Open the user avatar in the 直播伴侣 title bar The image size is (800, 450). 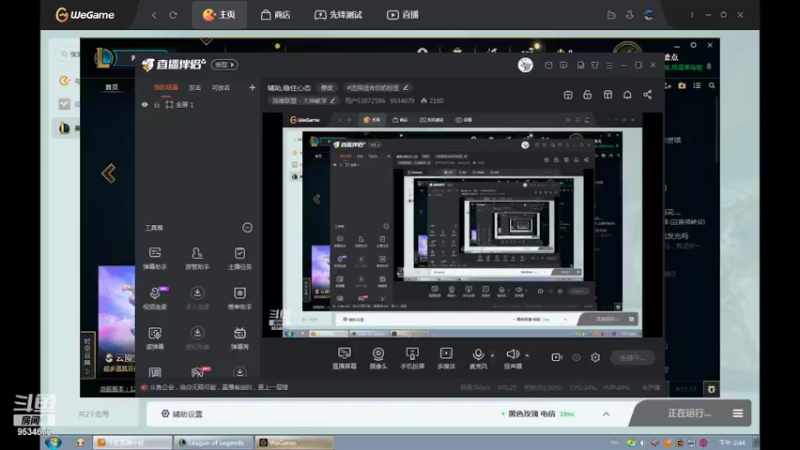pos(525,65)
